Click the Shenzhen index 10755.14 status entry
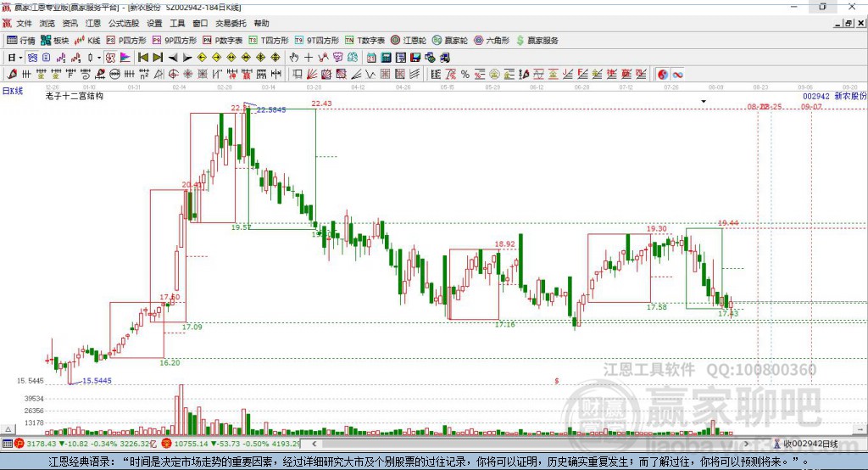The height and width of the screenshot is (470, 868). (231, 444)
